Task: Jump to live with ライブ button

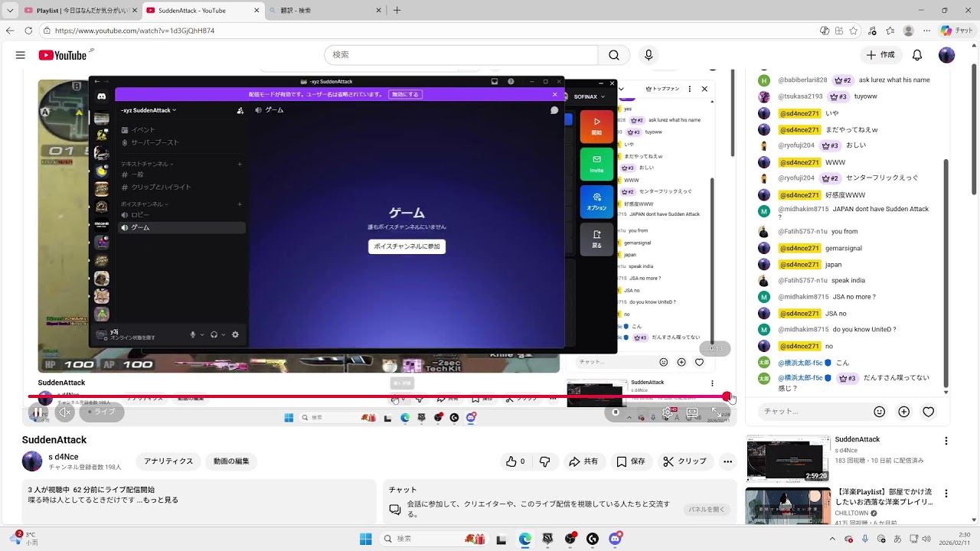Action: coord(102,412)
